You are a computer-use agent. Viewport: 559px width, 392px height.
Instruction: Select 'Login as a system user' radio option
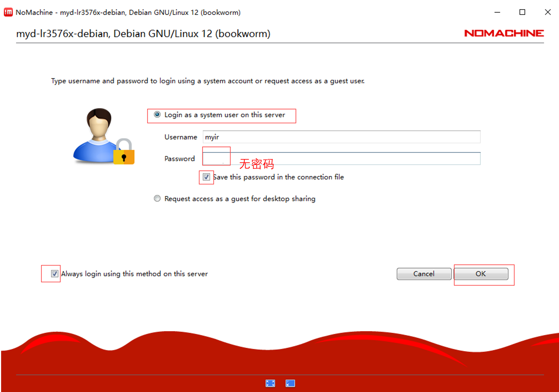coord(157,115)
